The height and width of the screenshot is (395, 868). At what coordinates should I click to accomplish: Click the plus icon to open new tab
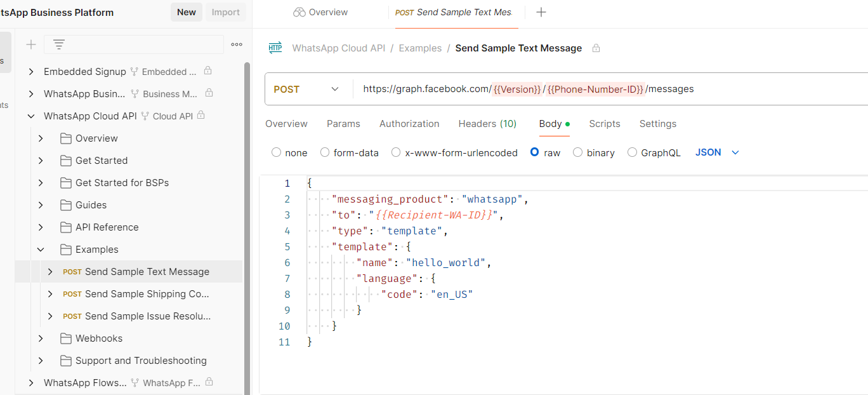541,12
